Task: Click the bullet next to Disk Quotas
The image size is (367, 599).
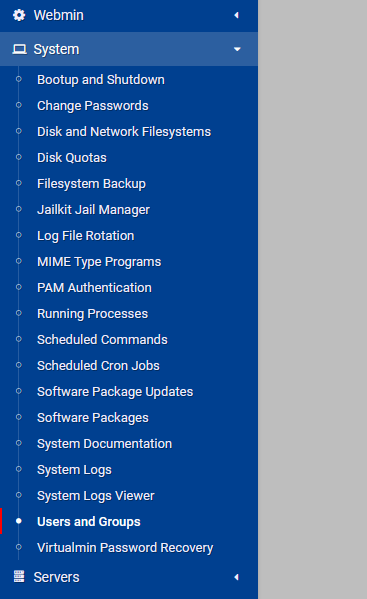Action: 18,157
